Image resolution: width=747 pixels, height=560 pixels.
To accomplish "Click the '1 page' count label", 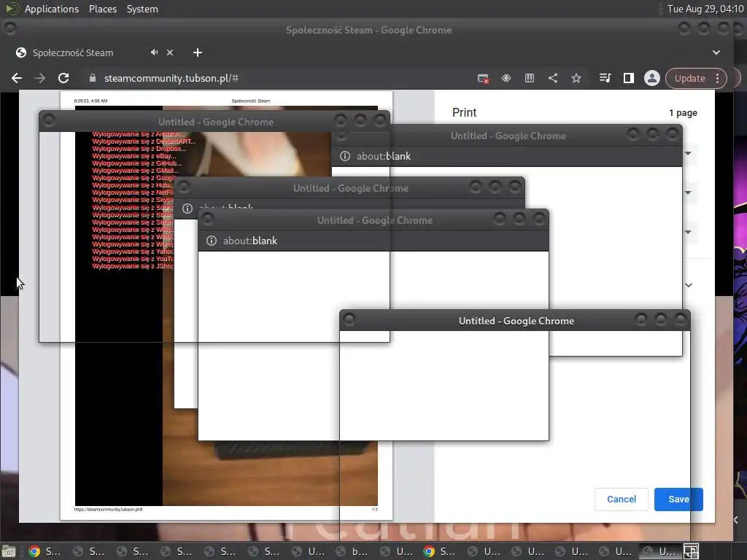I will pos(683,113).
